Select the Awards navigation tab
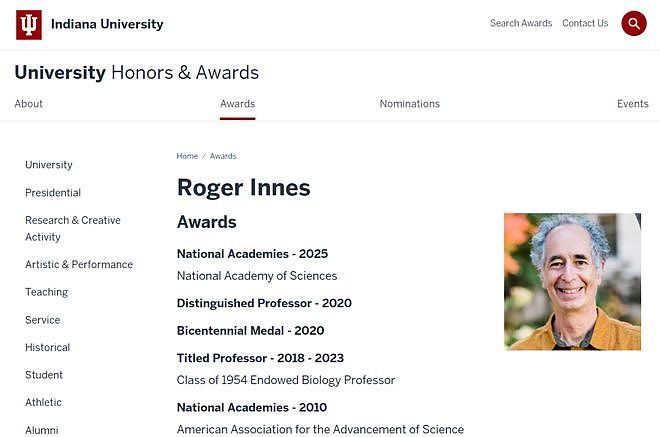The height and width of the screenshot is (437, 660). [237, 104]
